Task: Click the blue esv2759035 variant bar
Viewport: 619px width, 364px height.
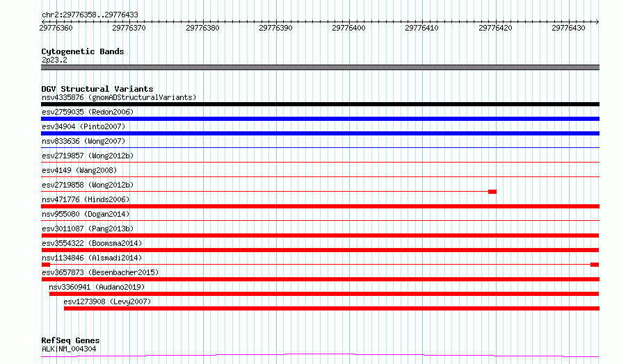Action: 320,119
